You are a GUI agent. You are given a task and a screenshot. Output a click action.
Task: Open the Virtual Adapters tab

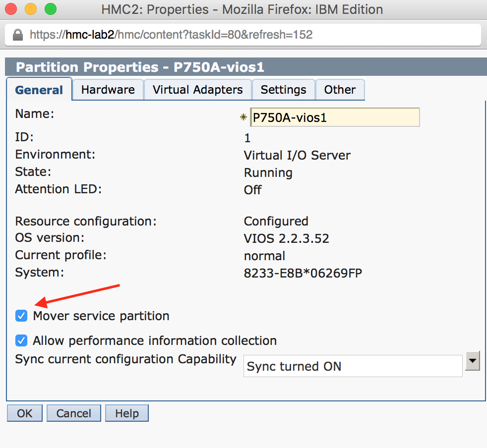click(197, 90)
